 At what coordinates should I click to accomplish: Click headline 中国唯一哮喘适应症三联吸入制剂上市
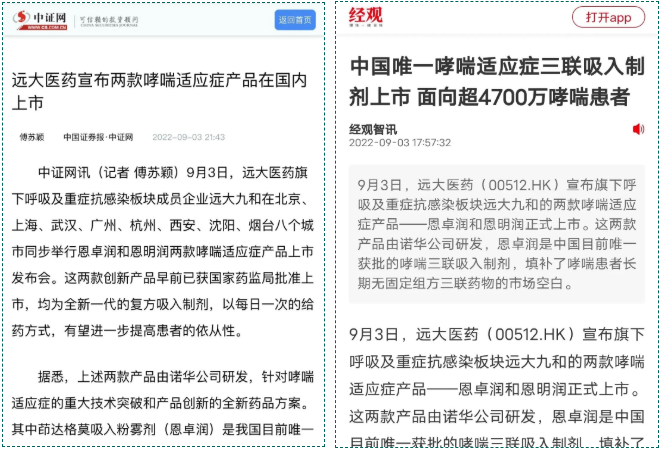coord(497,82)
